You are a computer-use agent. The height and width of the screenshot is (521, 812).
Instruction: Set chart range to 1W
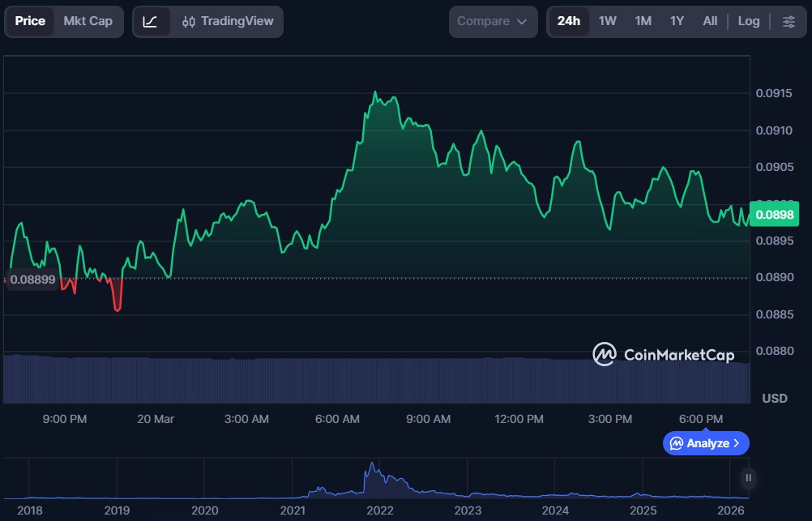(608, 21)
